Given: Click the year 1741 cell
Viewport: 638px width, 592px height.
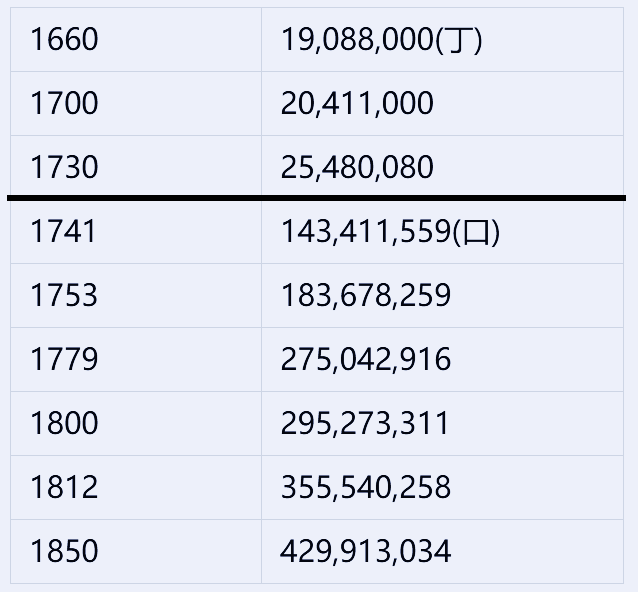Looking at the screenshot, I should 136,232.
